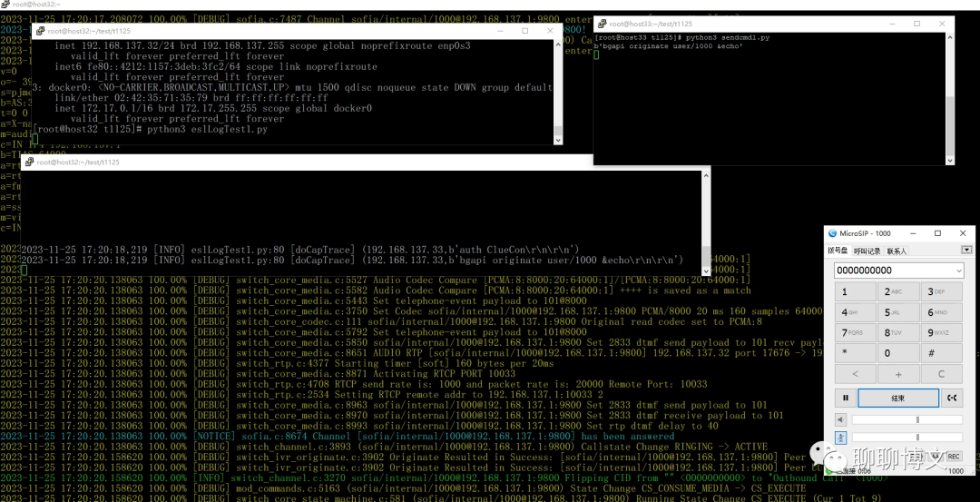The height and width of the screenshot is (502, 980).
Task: Click the backspace < key in MicroSIP
Action: point(856,374)
